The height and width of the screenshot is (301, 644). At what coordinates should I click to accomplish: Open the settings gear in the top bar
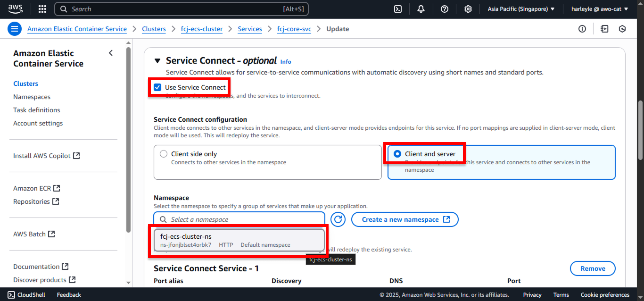[x=468, y=9]
